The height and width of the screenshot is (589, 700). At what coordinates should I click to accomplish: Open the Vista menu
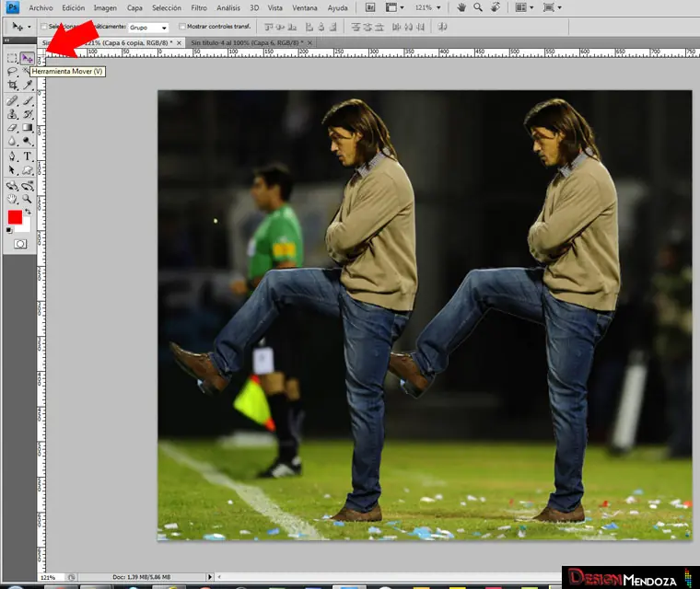tap(275, 7)
